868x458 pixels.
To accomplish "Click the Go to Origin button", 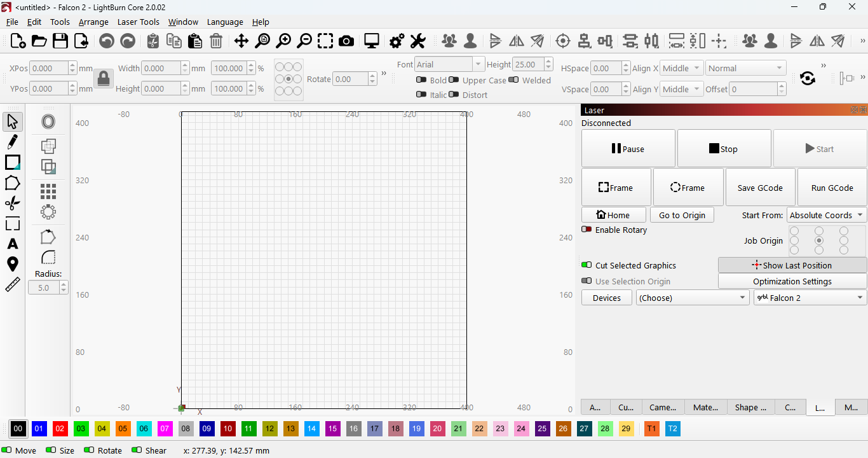I will [682, 215].
